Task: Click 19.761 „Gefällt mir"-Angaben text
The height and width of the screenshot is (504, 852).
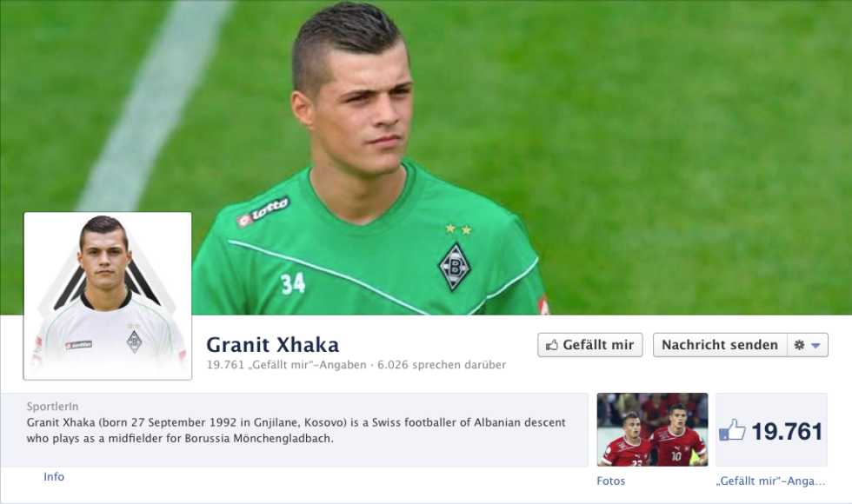Action: point(286,365)
